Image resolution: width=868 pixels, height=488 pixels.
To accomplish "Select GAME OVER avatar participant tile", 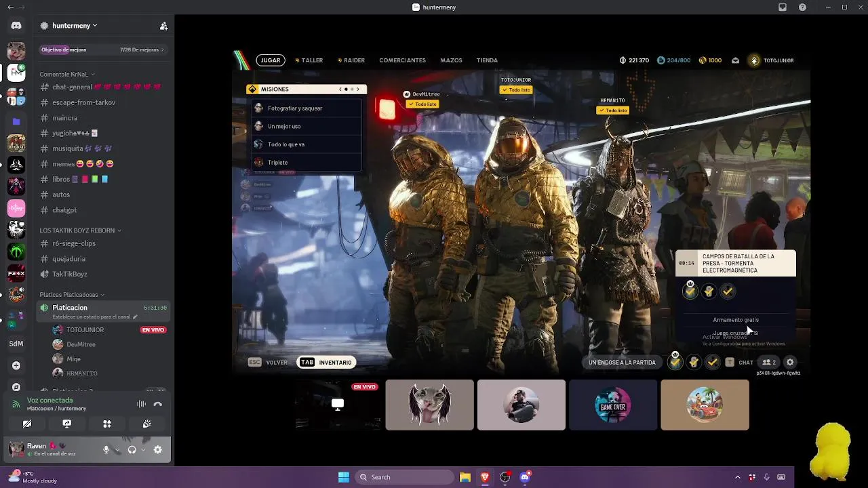I will click(613, 405).
